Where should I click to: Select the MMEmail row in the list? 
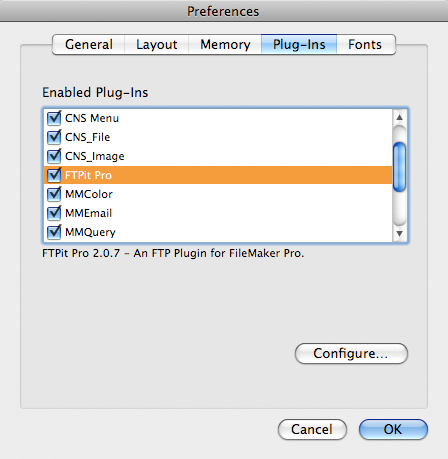(x=218, y=213)
